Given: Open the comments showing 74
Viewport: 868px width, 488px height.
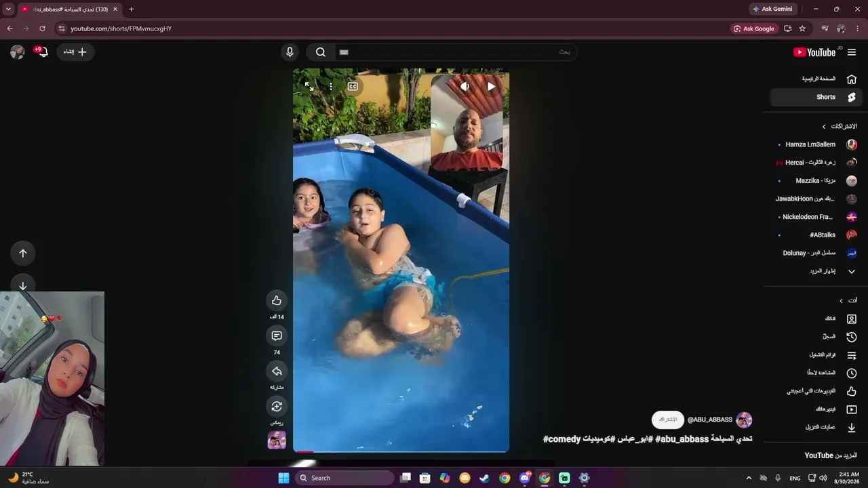Looking at the screenshot, I should pos(277,335).
